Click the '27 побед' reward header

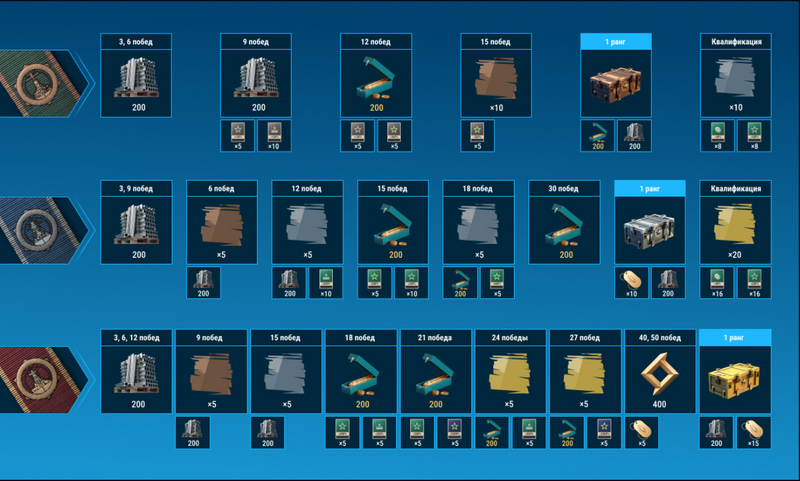(x=584, y=337)
